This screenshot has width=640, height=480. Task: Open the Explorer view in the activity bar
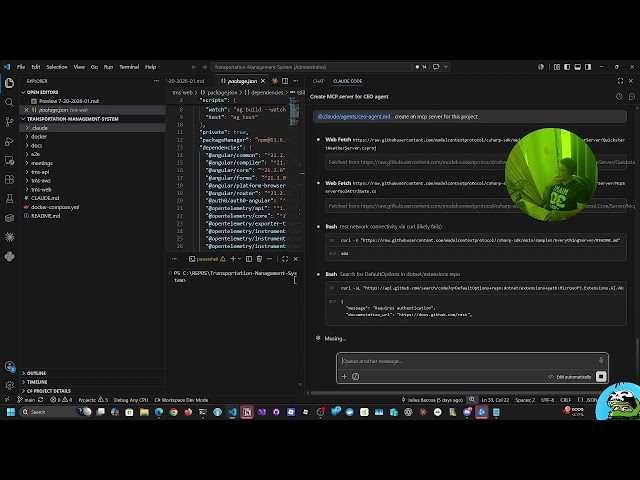[9, 83]
